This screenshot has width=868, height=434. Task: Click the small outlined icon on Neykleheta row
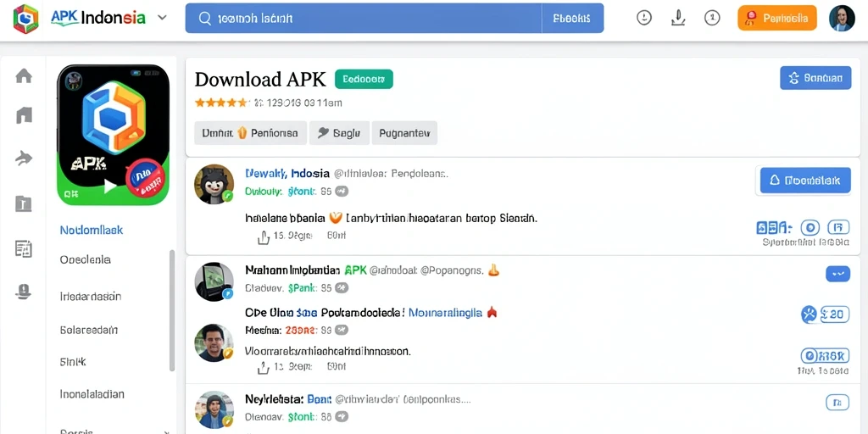click(837, 403)
